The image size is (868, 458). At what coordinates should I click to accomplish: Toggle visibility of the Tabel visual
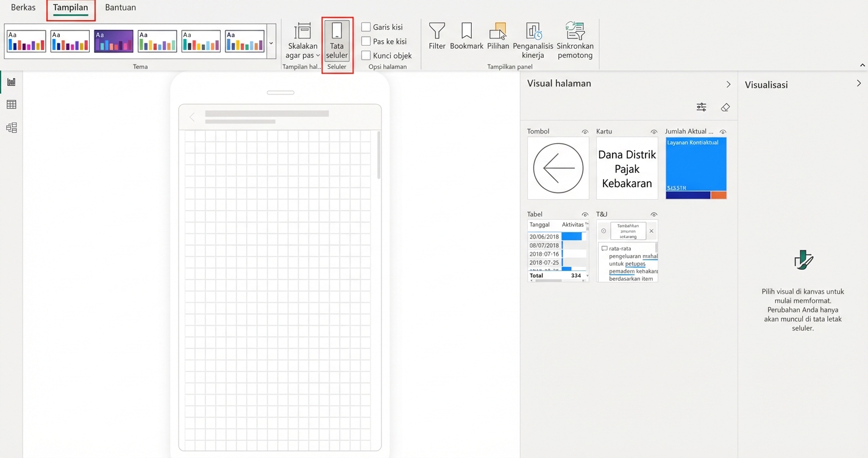coord(585,214)
